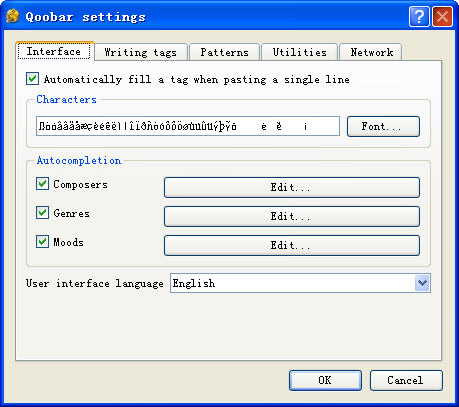
Task: Uncheck Composers autocompletion checkbox
Action: point(42,184)
